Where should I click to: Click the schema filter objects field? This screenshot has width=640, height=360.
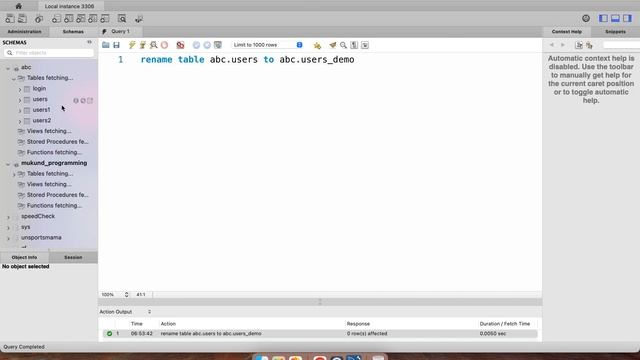point(49,53)
